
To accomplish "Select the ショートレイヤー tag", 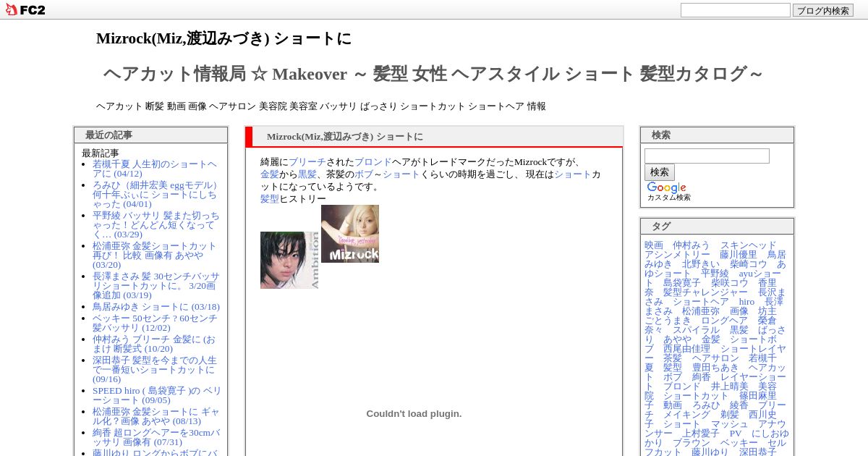I will [752, 349].
